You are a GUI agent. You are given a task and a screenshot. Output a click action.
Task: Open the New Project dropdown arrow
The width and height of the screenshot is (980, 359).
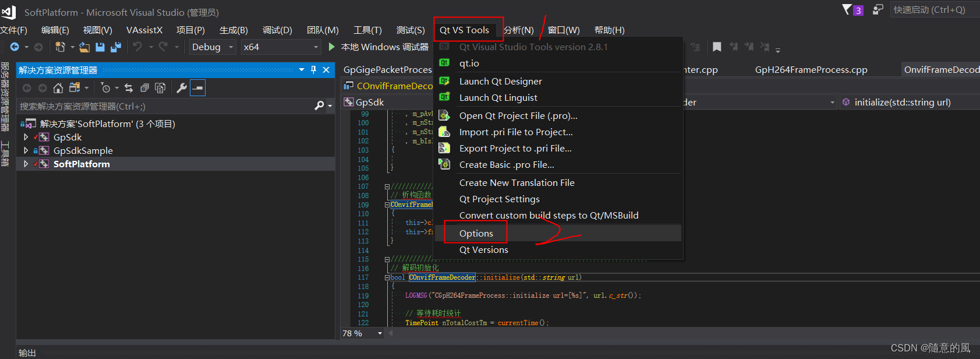point(72,47)
